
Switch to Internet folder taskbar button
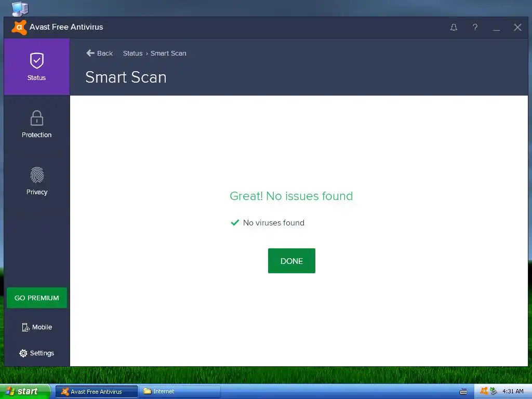(x=180, y=392)
